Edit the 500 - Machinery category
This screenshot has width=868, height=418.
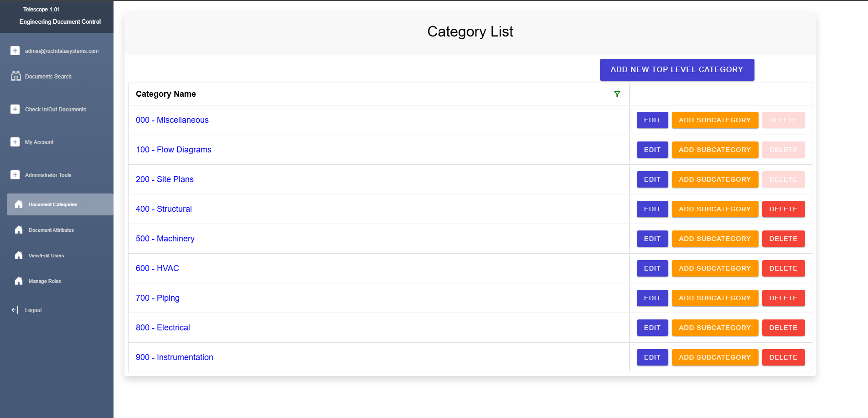[652, 239]
